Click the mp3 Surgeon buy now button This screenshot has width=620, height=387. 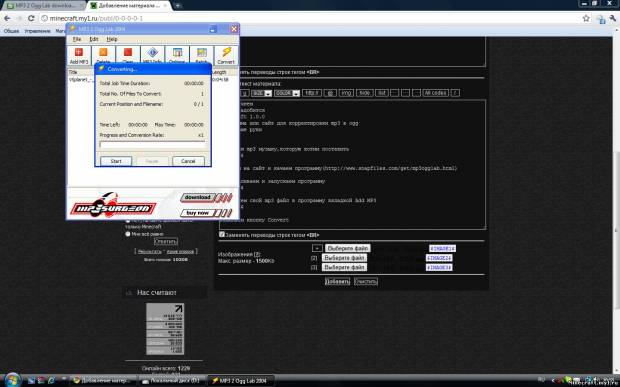click(x=206, y=213)
